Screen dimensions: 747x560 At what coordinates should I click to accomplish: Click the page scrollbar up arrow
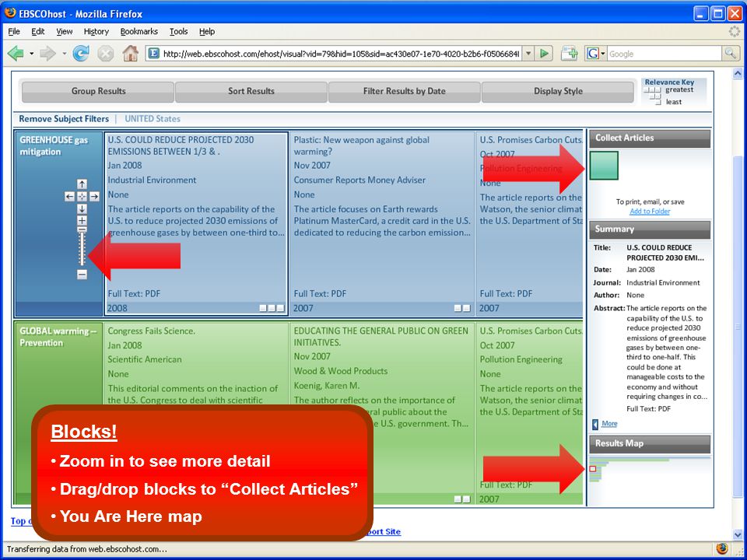pyautogui.click(x=738, y=74)
